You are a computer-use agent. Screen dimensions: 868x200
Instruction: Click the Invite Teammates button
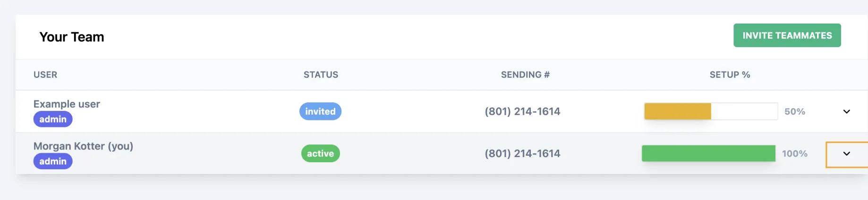pos(787,35)
